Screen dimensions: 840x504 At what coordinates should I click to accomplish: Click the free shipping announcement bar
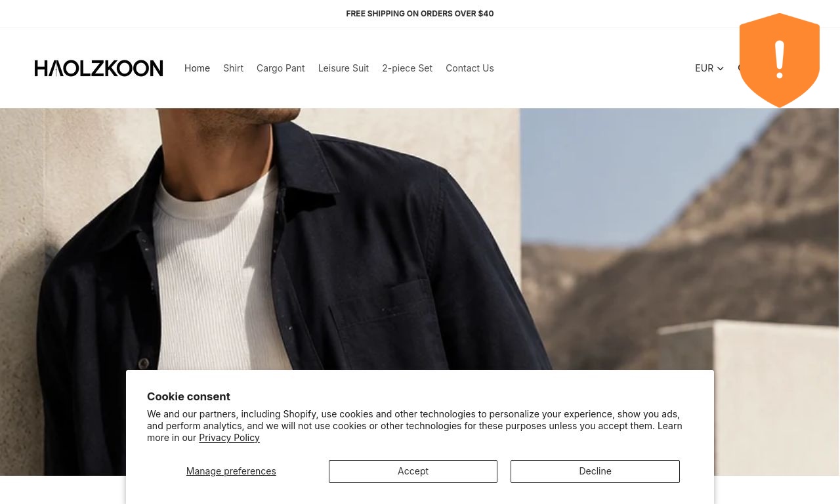tap(420, 14)
